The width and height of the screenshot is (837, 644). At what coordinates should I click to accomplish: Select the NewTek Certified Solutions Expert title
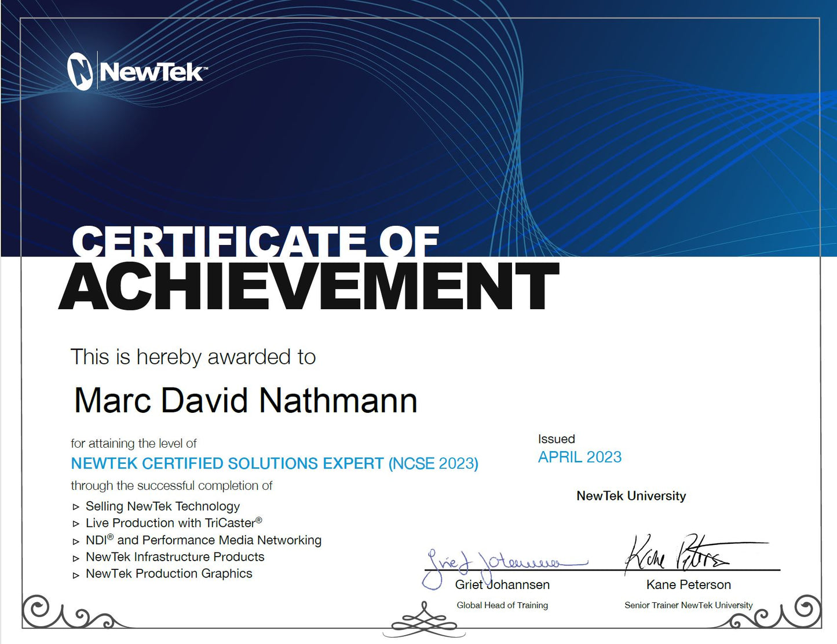pyautogui.click(x=274, y=464)
